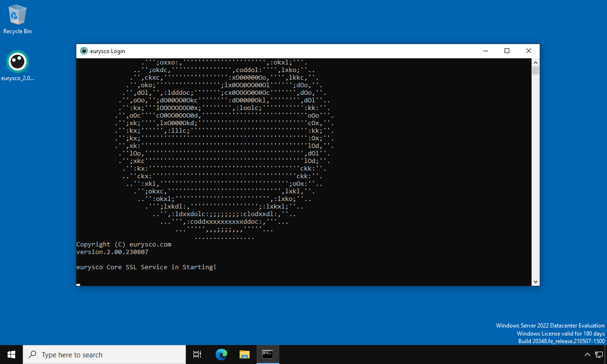Screen dimensions: 607x364
Task: Click the 'Type here to search' box
Action: pyautogui.click(x=104, y=355)
